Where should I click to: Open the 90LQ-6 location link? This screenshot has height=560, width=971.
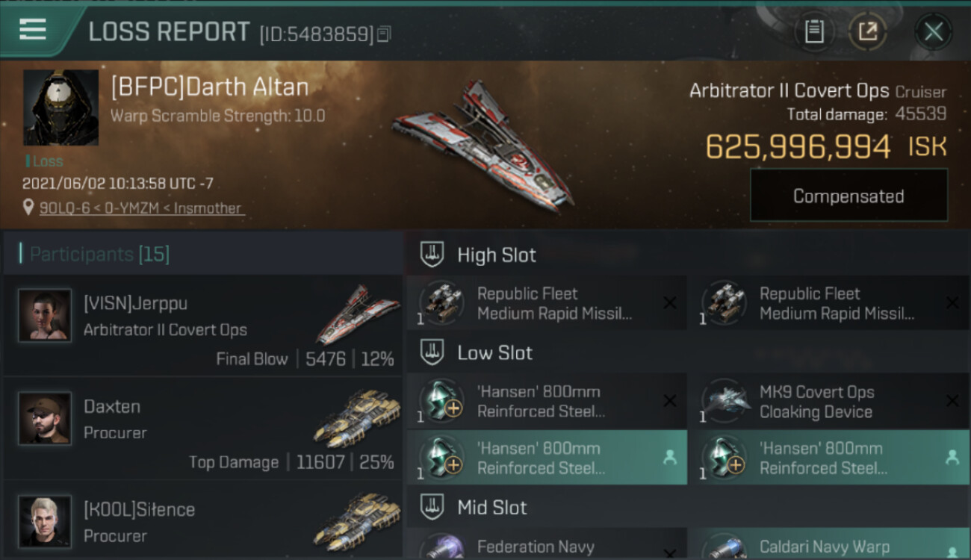tap(142, 208)
